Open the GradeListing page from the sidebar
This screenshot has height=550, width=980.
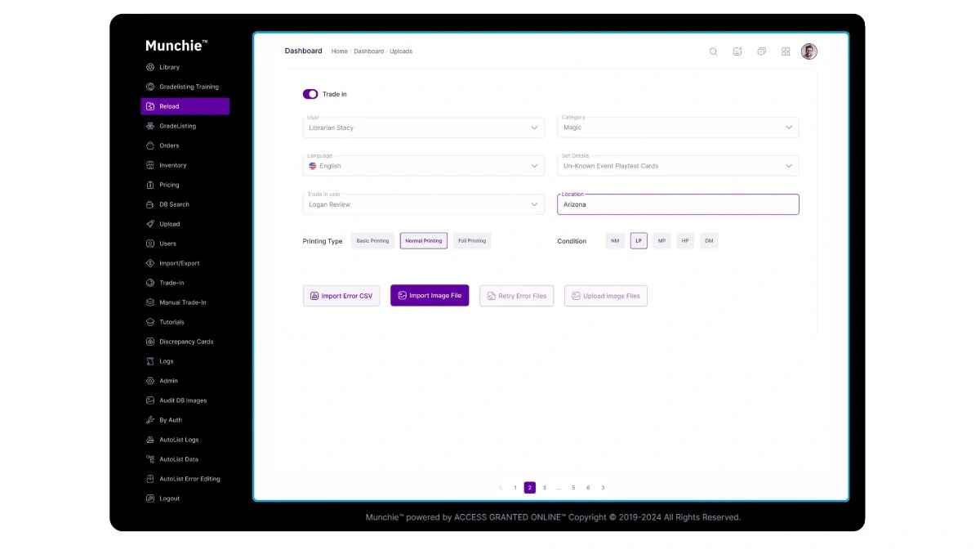click(178, 126)
